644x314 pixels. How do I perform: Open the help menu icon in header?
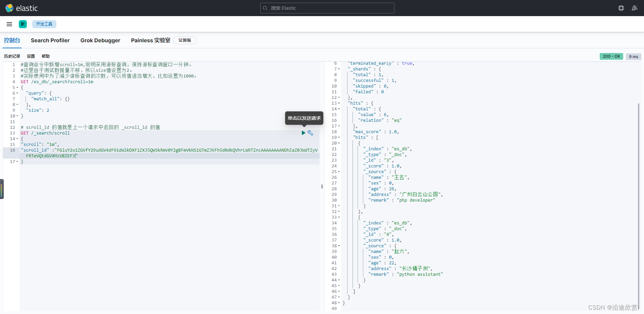621,8
